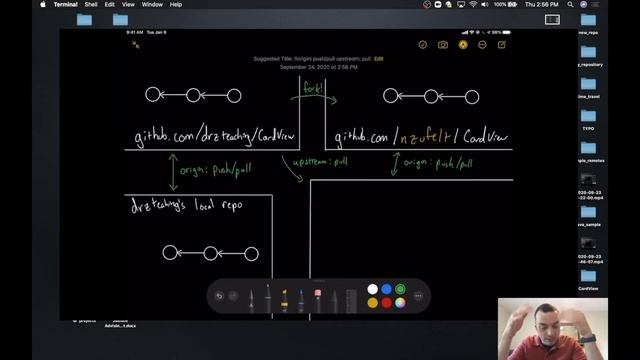Open the View menu
Screen dimensions: 640x360
128,4
